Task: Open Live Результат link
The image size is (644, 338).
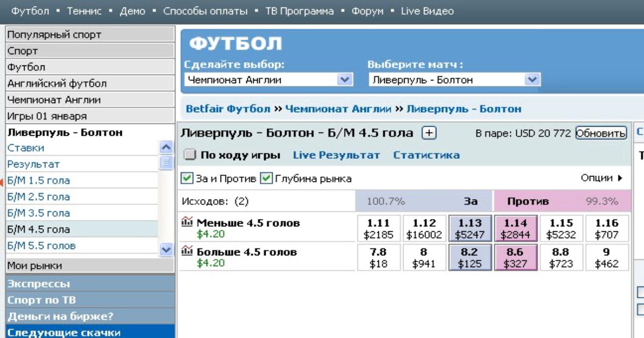Action: [336, 155]
